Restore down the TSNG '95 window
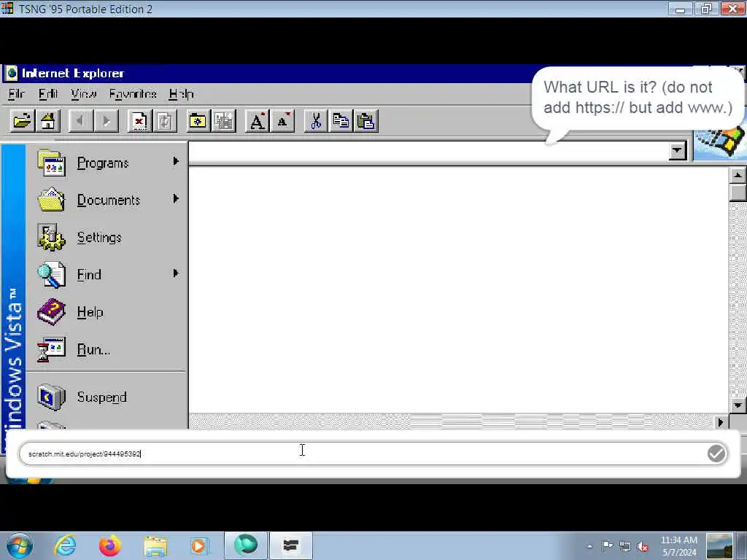747x560 pixels. point(706,9)
